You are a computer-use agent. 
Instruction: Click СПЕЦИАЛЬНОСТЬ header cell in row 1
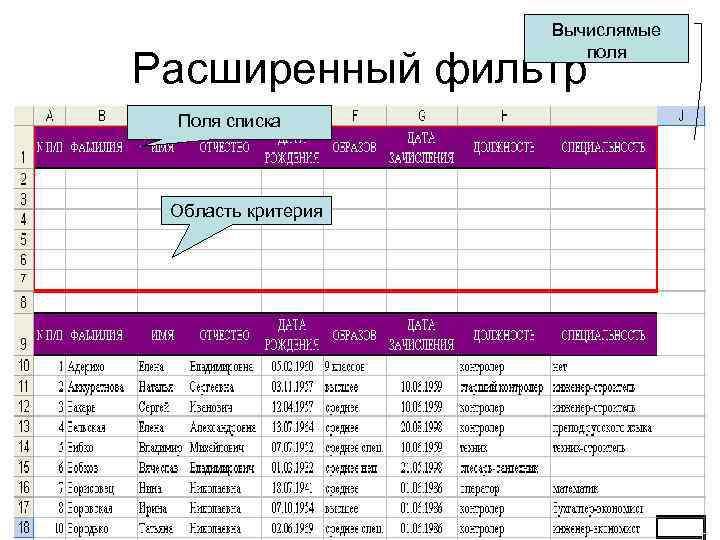click(x=603, y=147)
